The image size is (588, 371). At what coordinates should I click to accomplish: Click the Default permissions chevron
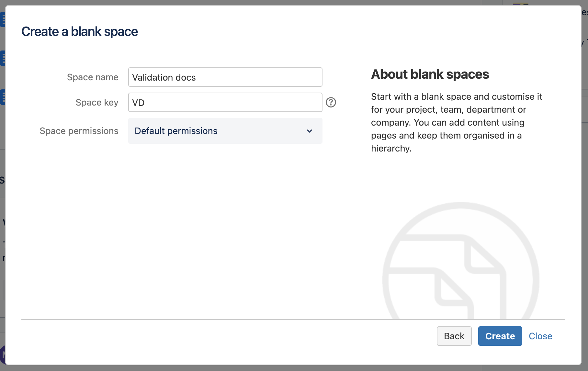(310, 131)
